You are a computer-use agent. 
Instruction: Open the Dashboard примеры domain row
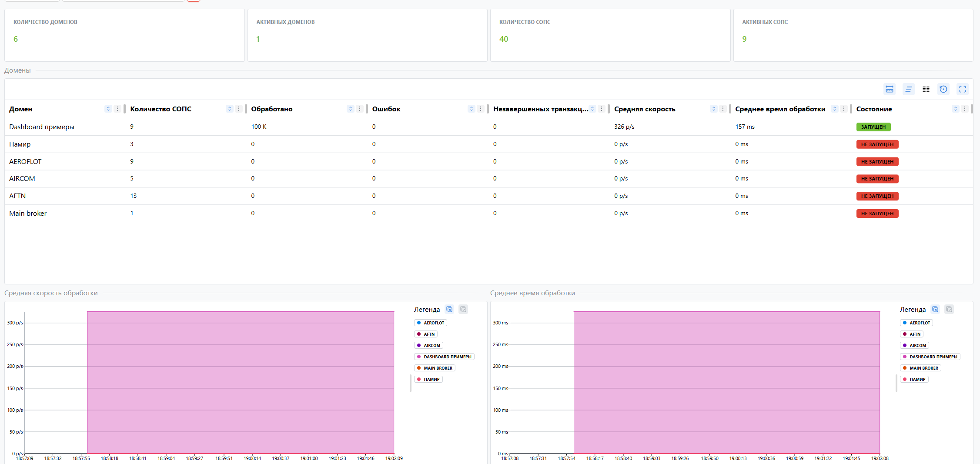point(42,127)
